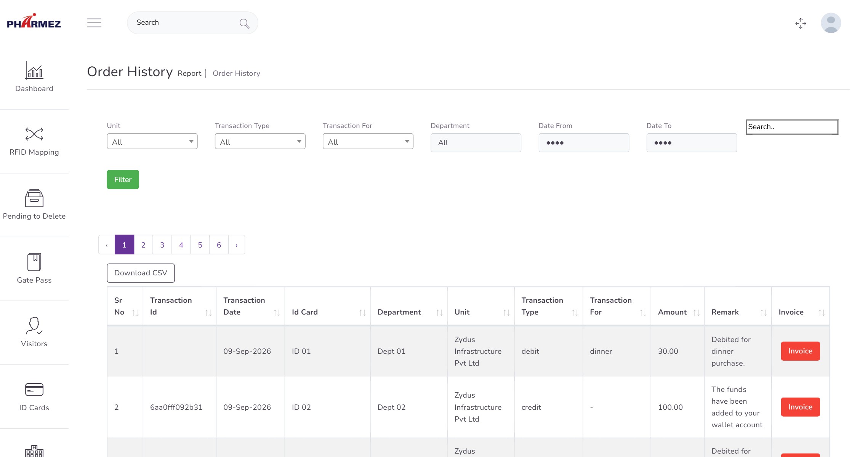Sort by Transaction Date arrows
Viewport: 868px width, 457px height.
pos(277,313)
